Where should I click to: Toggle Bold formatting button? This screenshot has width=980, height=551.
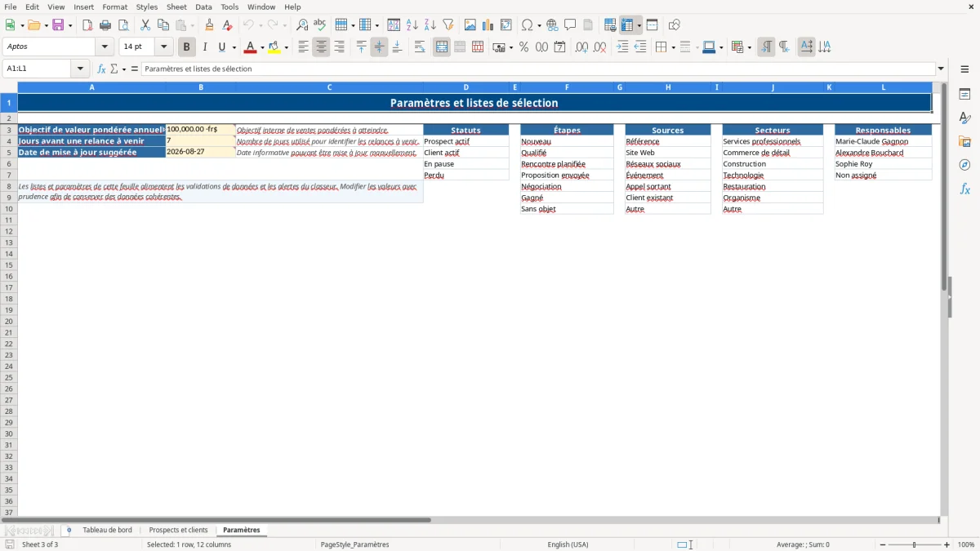(186, 47)
